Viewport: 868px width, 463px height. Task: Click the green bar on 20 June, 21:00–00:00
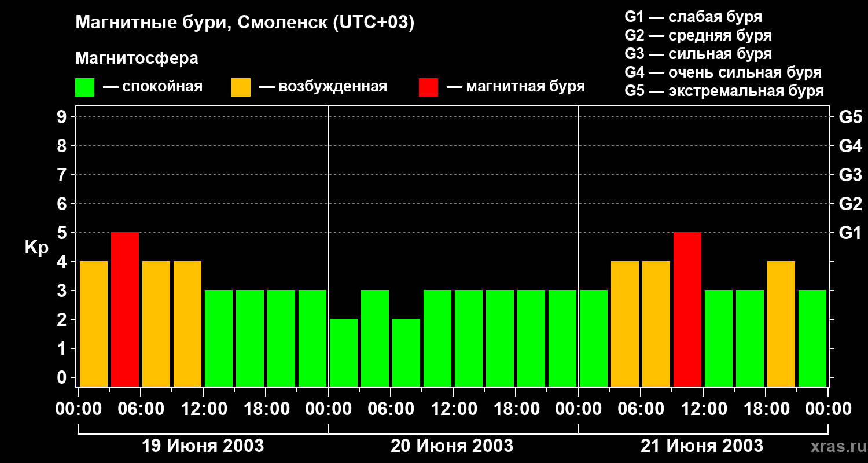point(562,338)
